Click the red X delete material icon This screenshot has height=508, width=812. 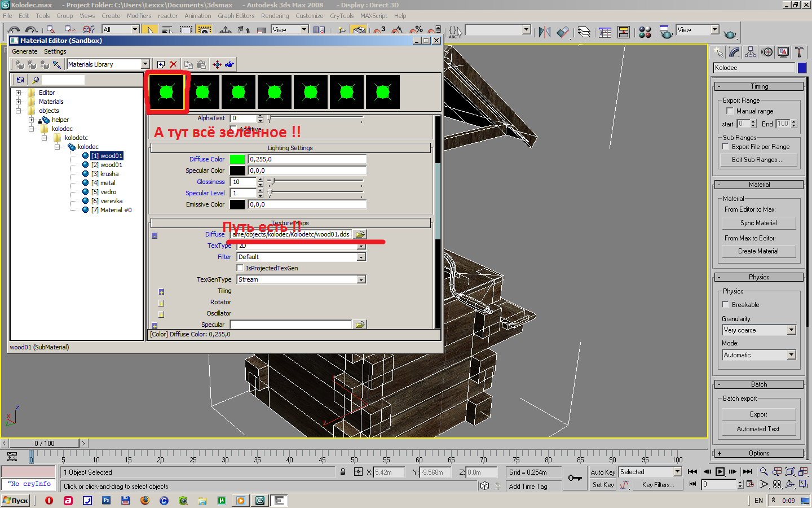coord(173,64)
